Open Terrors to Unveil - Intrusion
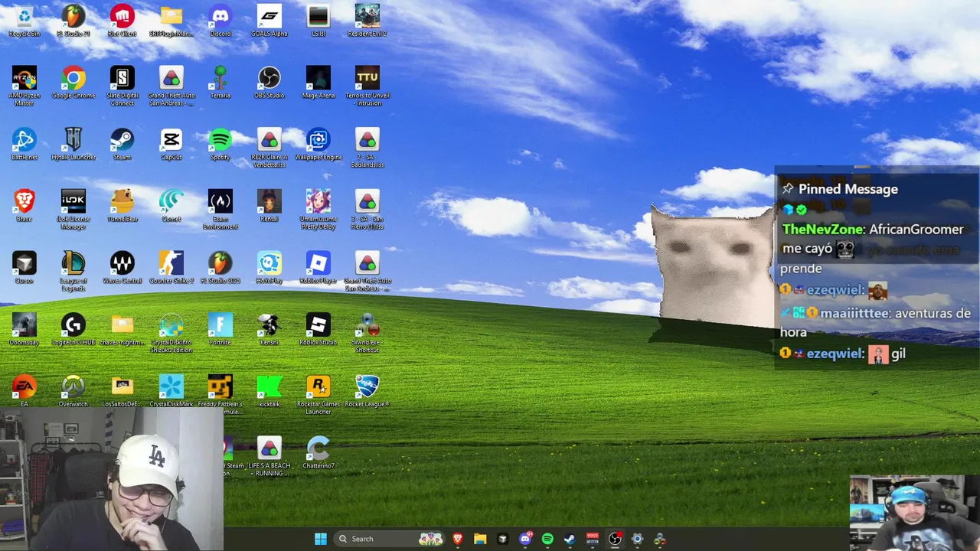This screenshot has width=980, height=551. coord(367,86)
